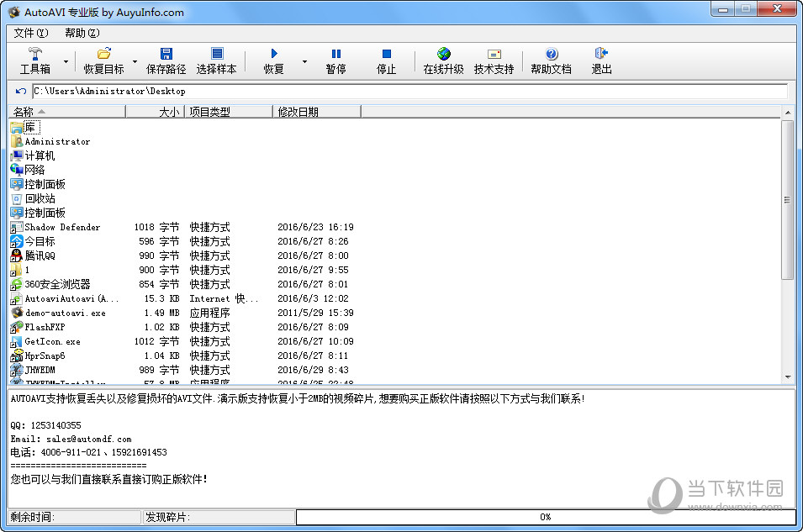Select the Shadow Defender shortcut
The image size is (803, 532).
pos(55,228)
